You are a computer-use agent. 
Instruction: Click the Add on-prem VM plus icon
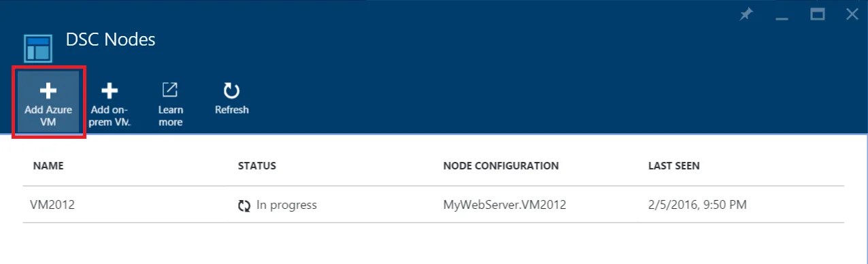coord(110,90)
